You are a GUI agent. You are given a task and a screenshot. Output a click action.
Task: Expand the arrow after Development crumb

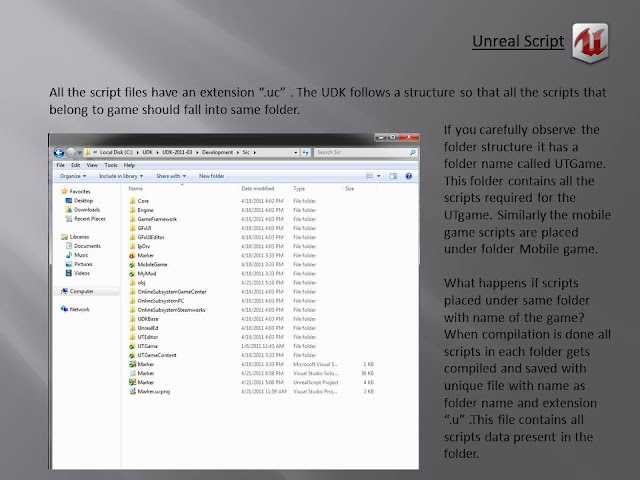(238, 152)
